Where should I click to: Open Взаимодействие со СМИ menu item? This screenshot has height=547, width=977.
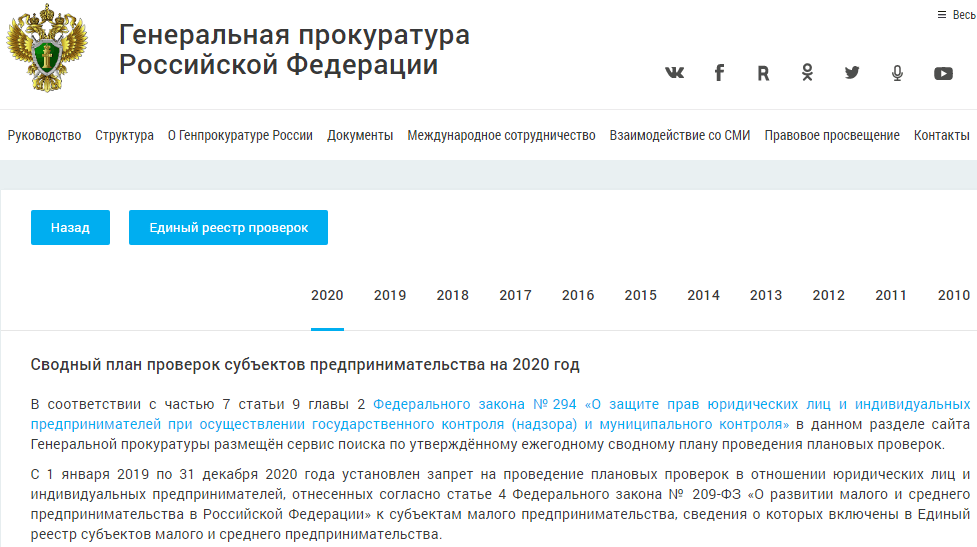click(680, 135)
